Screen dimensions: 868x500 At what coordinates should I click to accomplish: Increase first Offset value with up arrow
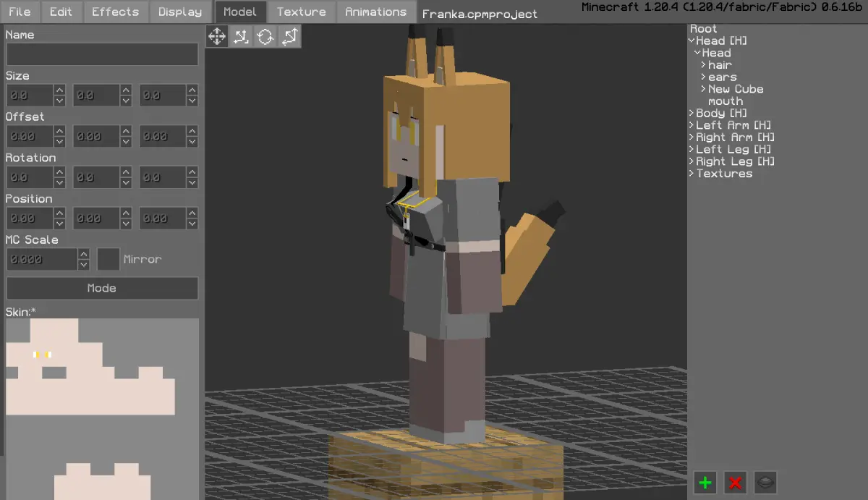(x=59, y=131)
